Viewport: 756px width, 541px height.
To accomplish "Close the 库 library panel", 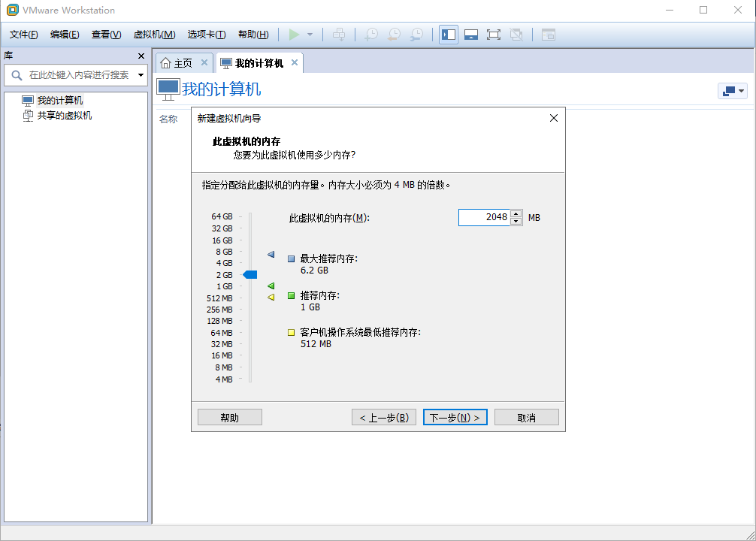I will pos(141,56).
